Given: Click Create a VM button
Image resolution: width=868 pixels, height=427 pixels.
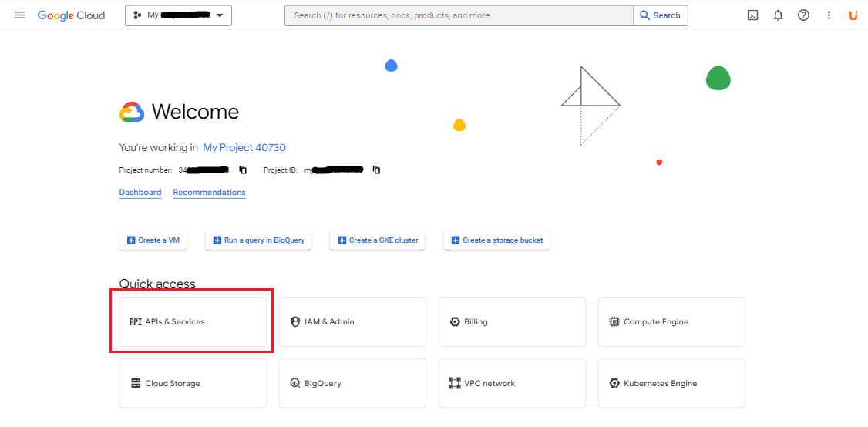Looking at the screenshot, I should coord(153,240).
